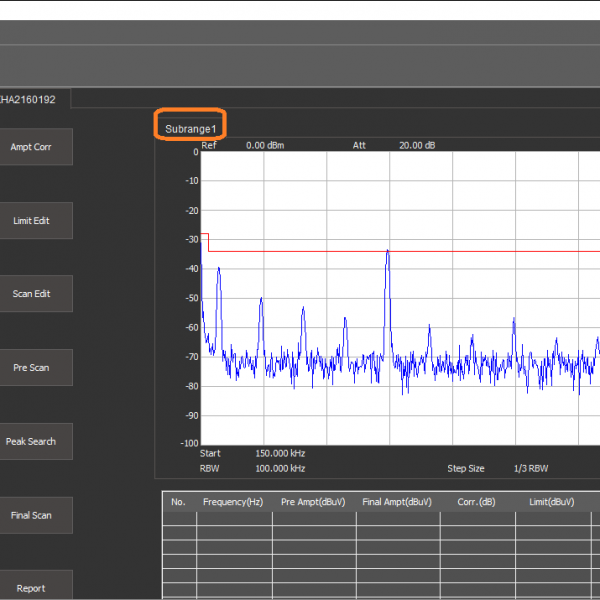Open the Report button
The width and height of the screenshot is (600, 600).
(x=31, y=588)
